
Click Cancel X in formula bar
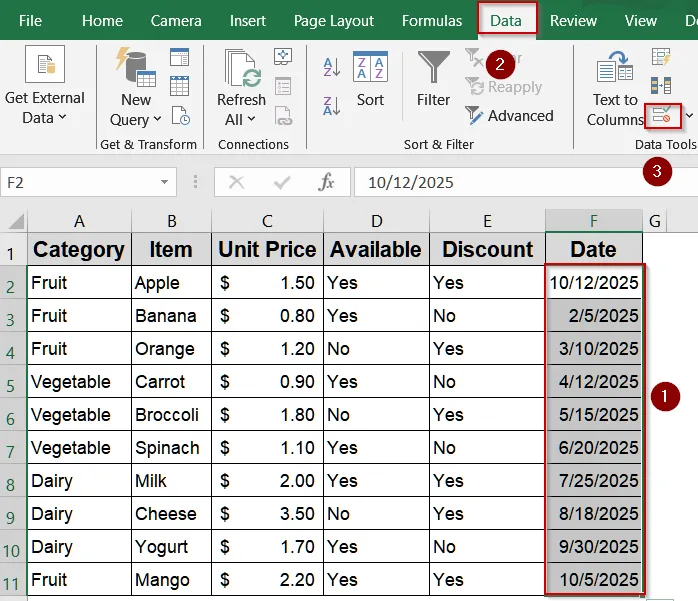(x=236, y=182)
